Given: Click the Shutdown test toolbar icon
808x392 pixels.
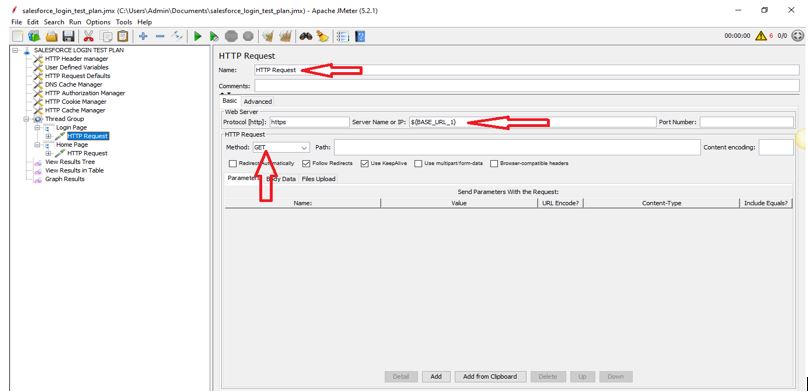Looking at the screenshot, I should (248, 36).
